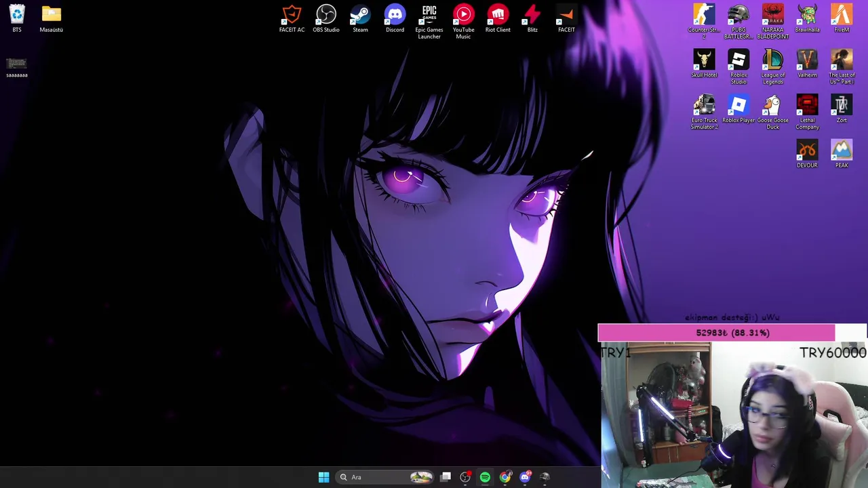Click the streamer webcam overlay
Image resolution: width=868 pixels, height=488 pixels.
coord(734,415)
